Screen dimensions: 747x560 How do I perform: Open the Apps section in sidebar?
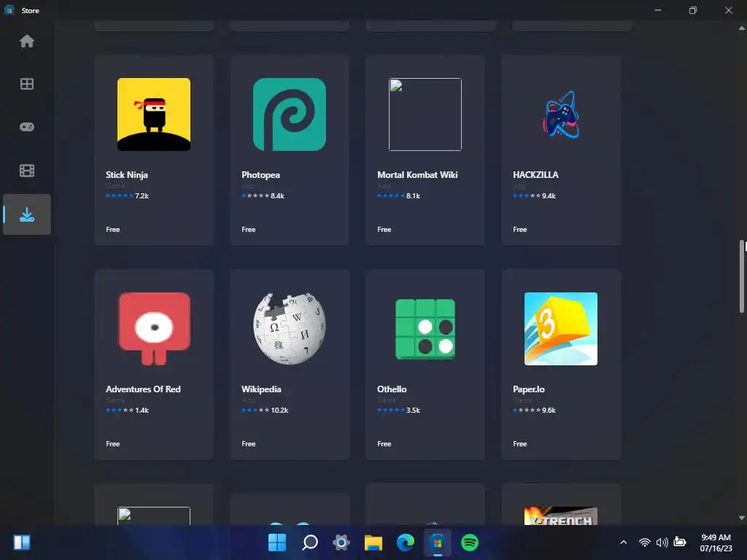point(27,84)
